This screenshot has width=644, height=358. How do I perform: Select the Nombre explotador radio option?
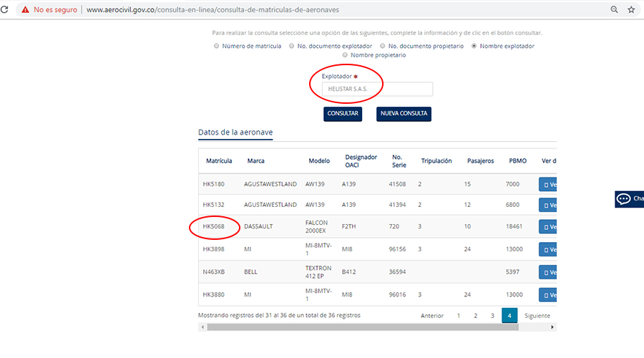tap(474, 46)
